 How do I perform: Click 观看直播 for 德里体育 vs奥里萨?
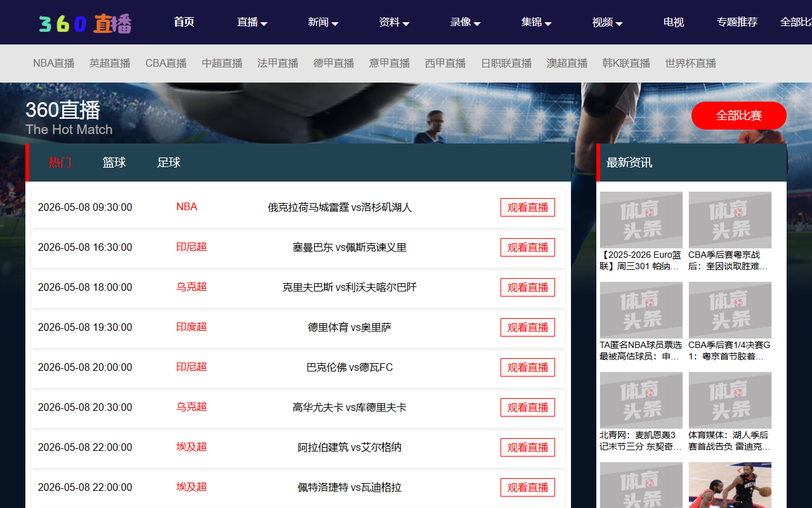coord(528,328)
